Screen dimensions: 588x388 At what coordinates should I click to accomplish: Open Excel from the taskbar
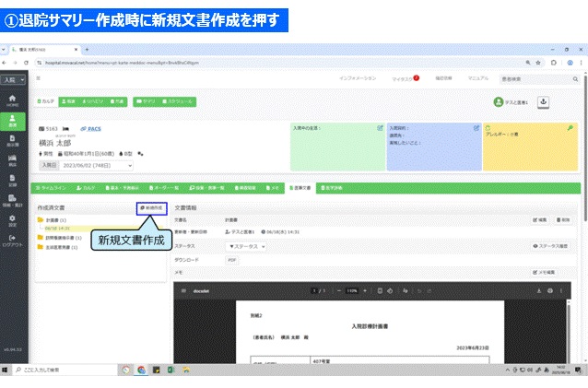171,370
